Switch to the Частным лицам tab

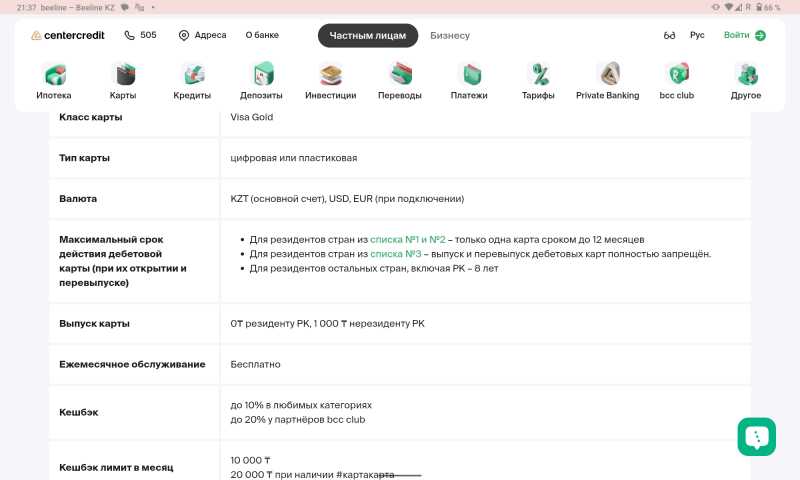coord(368,35)
